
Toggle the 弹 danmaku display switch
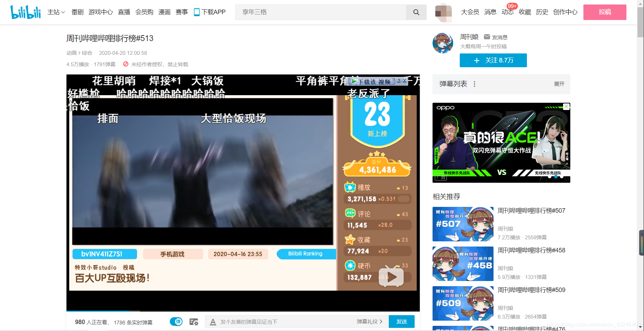176,322
